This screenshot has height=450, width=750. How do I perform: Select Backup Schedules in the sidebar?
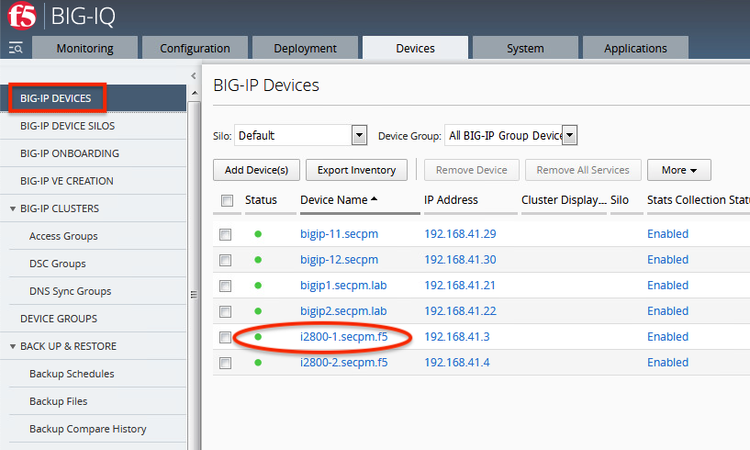pyautogui.click(x=72, y=374)
